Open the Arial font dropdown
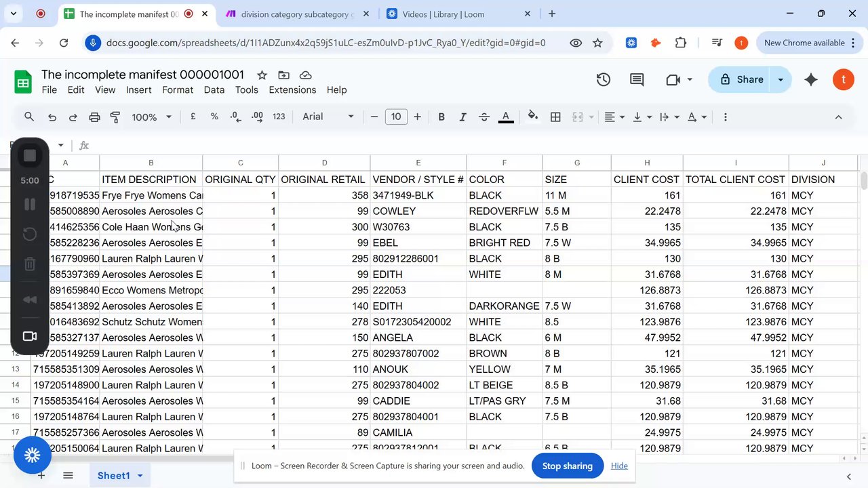The image size is (868, 488). pyautogui.click(x=328, y=117)
